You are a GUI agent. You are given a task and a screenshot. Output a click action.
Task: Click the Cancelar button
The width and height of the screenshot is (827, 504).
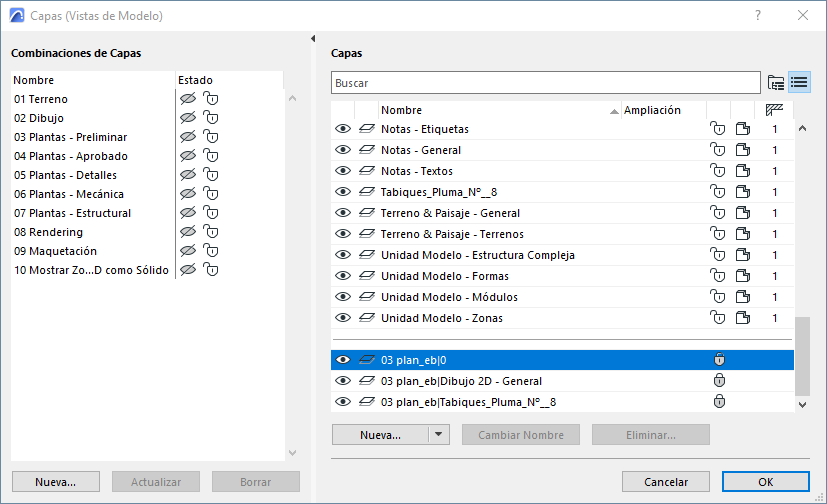[666, 482]
